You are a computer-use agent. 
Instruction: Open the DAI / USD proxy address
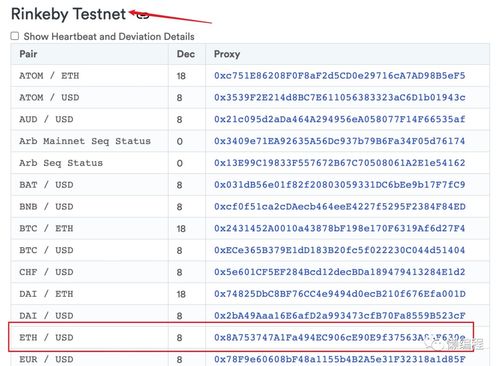[339, 316]
